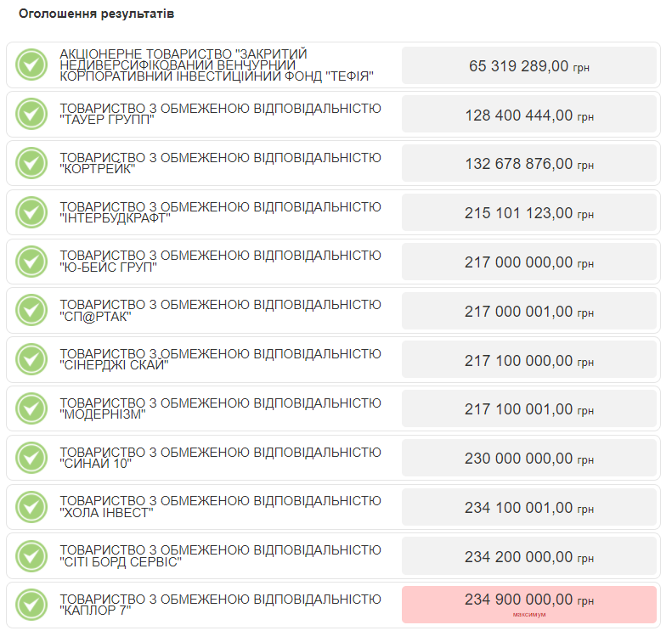
Task: Open ХОЛА ІНВЕСТ bidder entry
Action: [x=220, y=507]
